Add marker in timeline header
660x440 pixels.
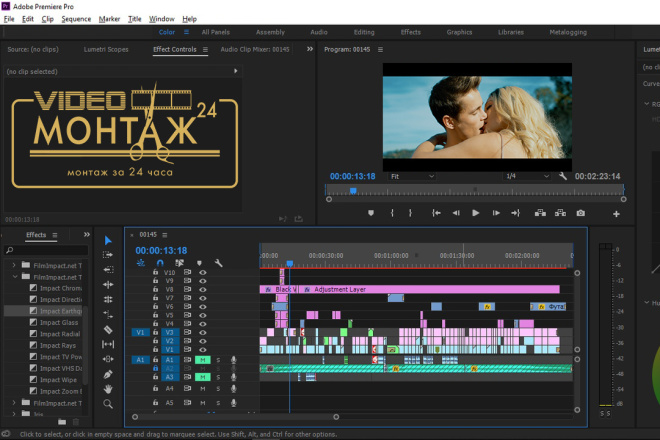click(199, 263)
